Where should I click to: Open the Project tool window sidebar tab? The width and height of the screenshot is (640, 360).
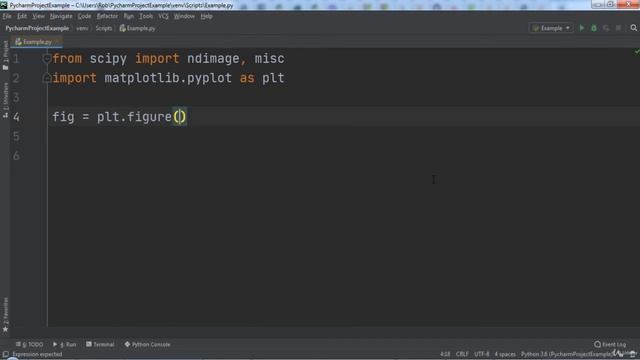pos(5,55)
